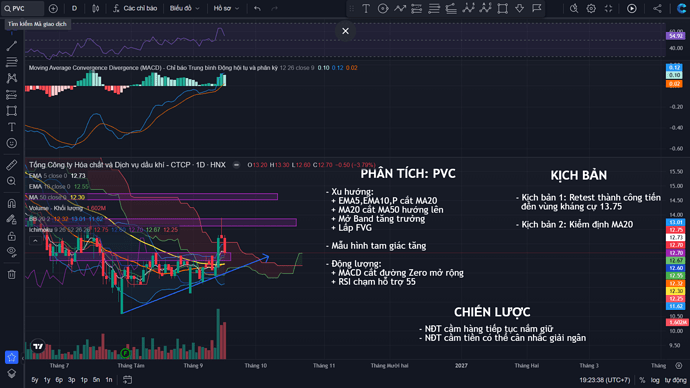The height and width of the screenshot is (388, 690).
Task: Open pattern tools in left sidebar
Action: 12,78
